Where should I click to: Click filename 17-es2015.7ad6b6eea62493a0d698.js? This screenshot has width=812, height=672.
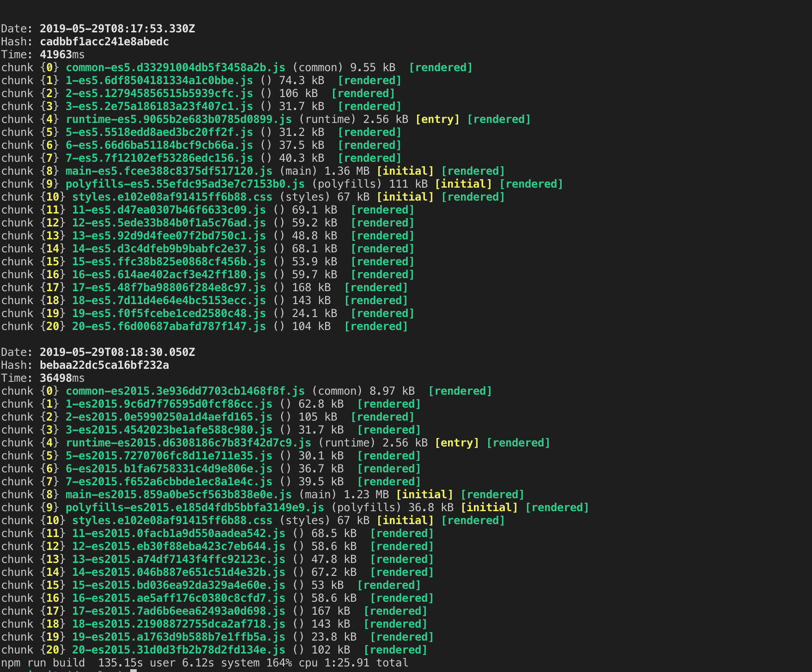click(x=179, y=611)
